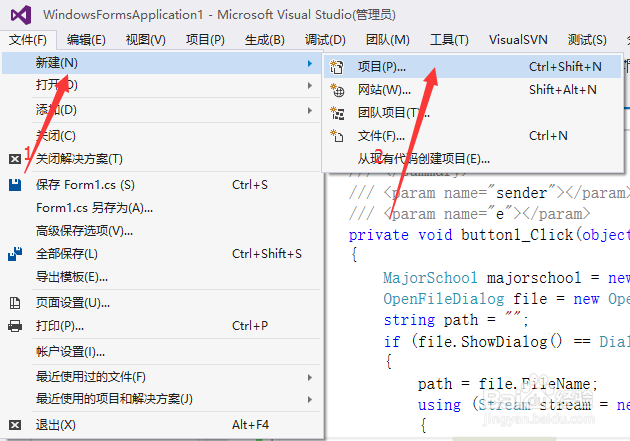
Task: Click the Close Solution icon
Action: [15, 159]
